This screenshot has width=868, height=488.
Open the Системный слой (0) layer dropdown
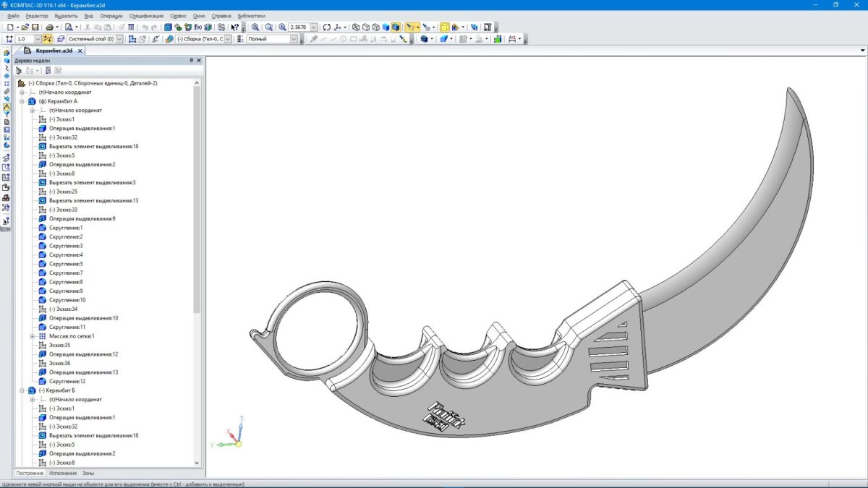(119, 39)
